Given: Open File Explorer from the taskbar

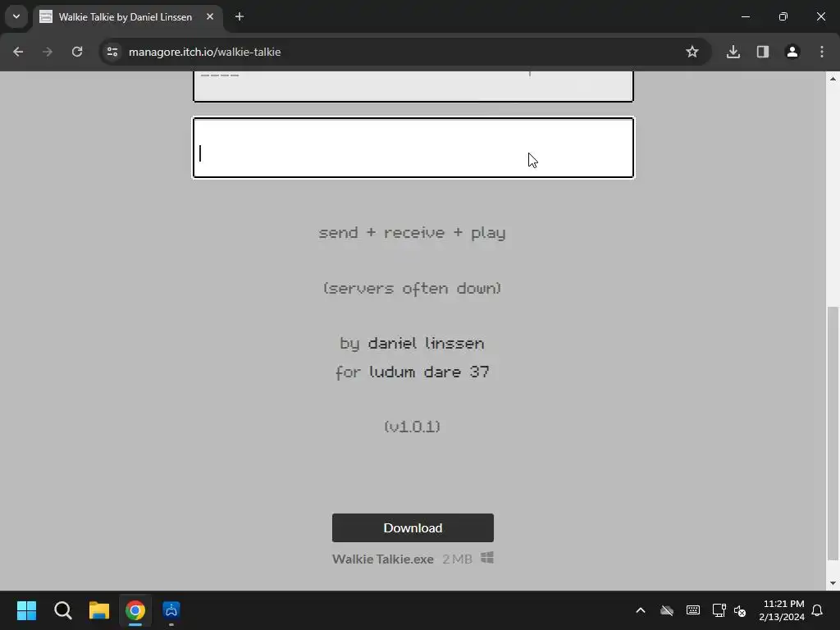Looking at the screenshot, I should tap(99, 610).
